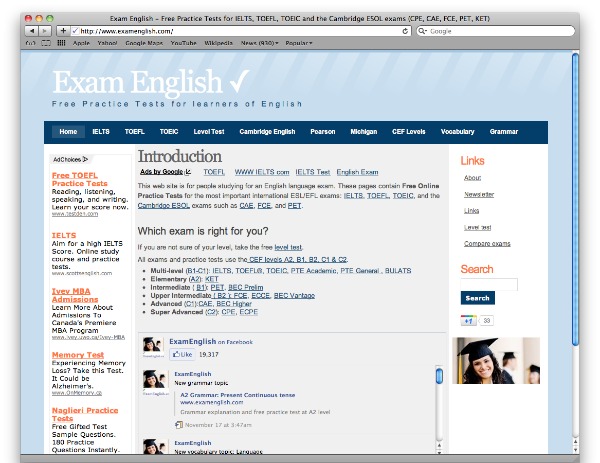Open ExamEnglish Facebook profile picture
Screen dimensions: 600x463
153,346
